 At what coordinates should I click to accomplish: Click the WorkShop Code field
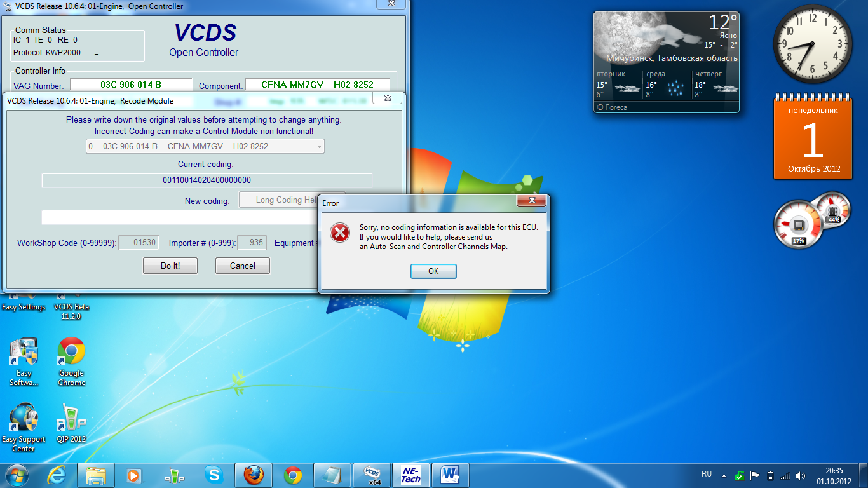coord(137,243)
